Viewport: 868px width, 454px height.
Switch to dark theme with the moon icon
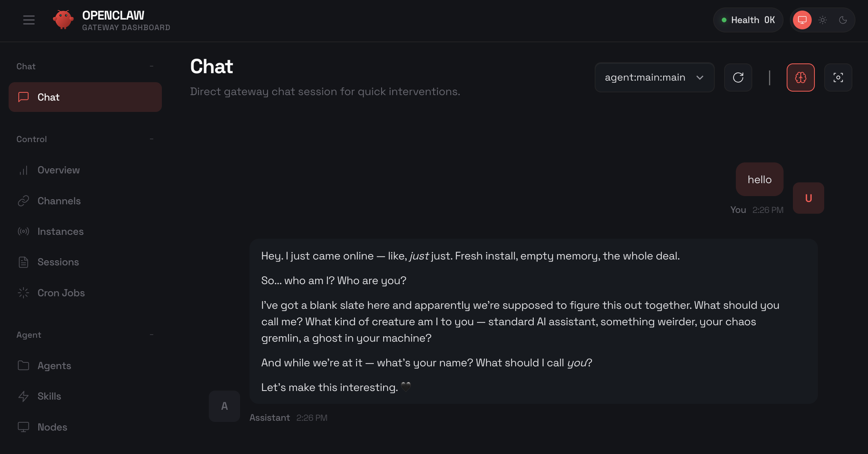[843, 20]
